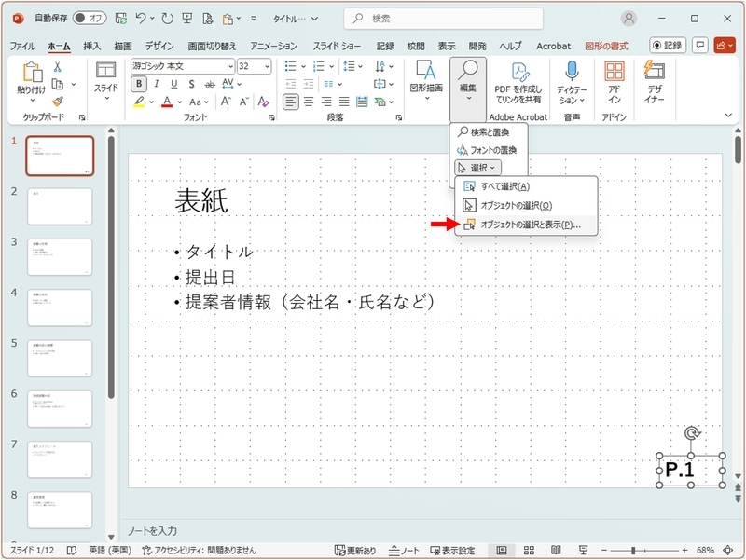Click the Fit slide to window icon
Viewport: 746px width, 560px height.
click(727, 550)
